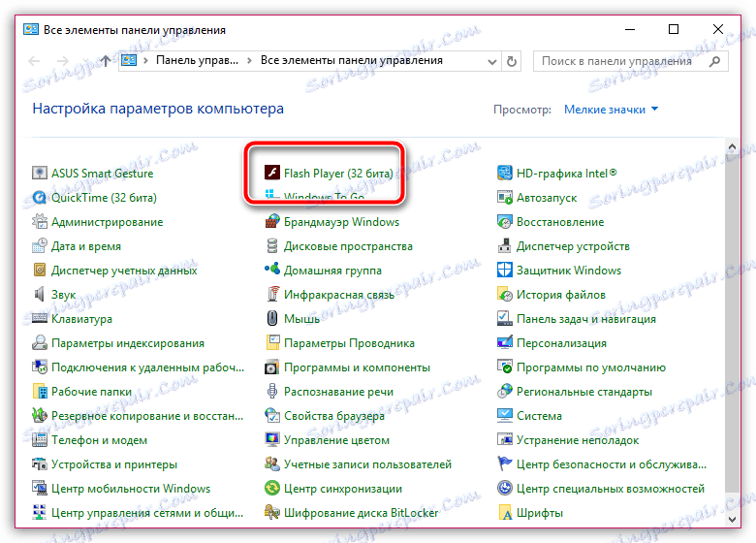This screenshot has height=543, width=756.
Task: Click the Автозапуск icon
Action: [504, 197]
